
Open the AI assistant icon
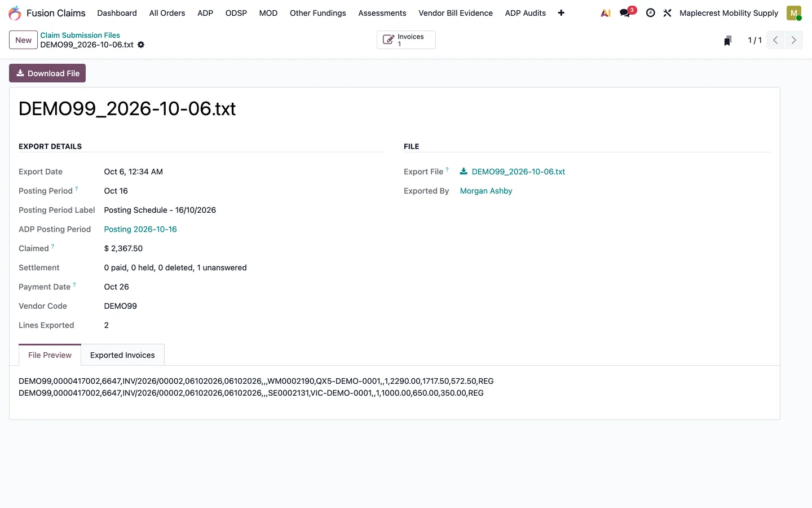point(606,13)
